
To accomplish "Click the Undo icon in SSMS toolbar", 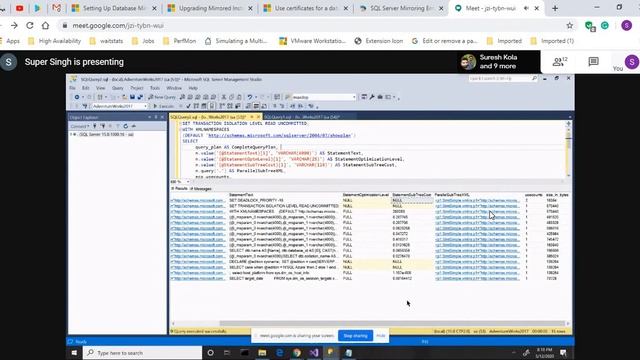I will (x=249, y=97).
